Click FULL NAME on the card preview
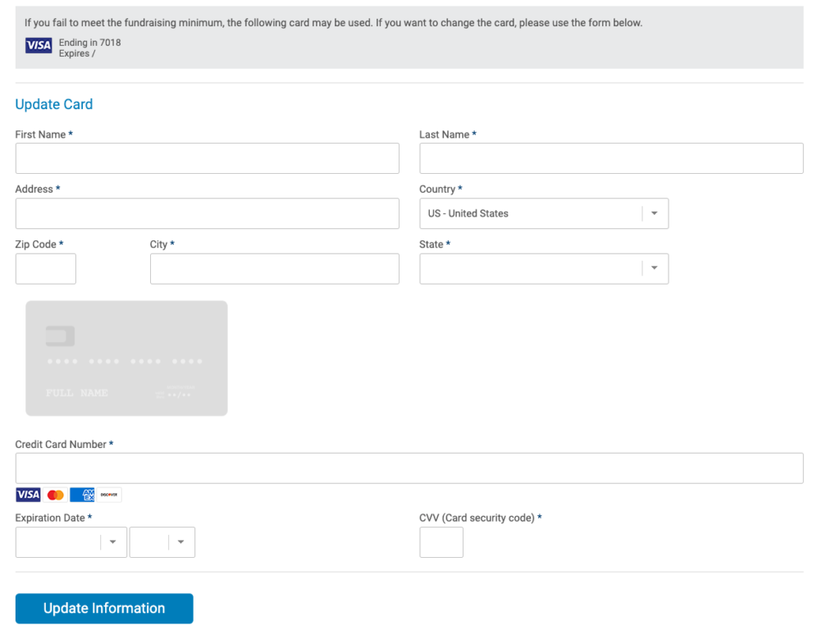Screen dimensions: 840x644 pyautogui.click(x=76, y=393)
